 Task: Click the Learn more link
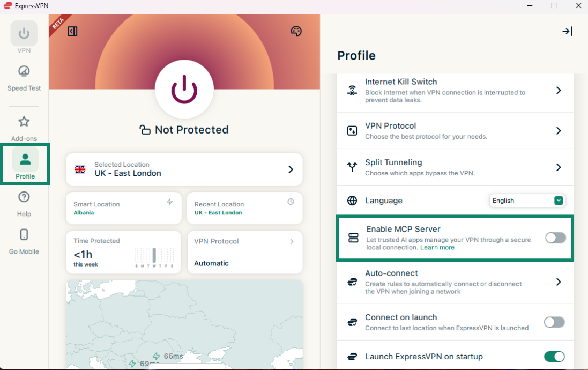437,248
